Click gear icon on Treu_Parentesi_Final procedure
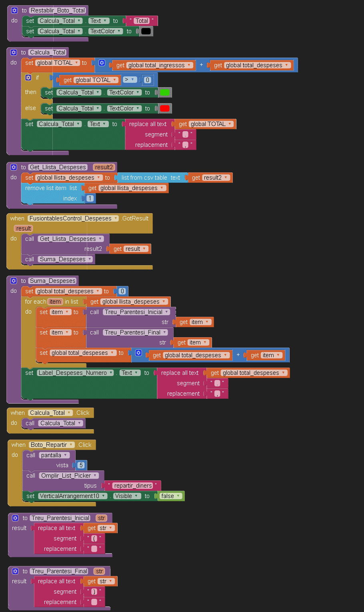Image resolution: width=364 pixels, height=612 pixels. tap(15, 571)
